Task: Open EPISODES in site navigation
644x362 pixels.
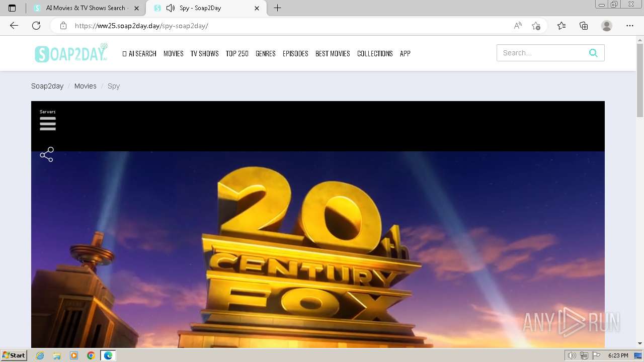Action: tap(295, 53)
